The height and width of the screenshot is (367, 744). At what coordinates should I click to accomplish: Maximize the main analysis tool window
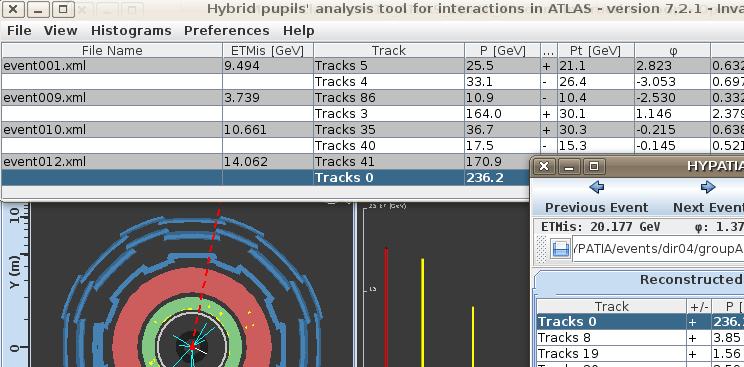(x=62, y=9)
